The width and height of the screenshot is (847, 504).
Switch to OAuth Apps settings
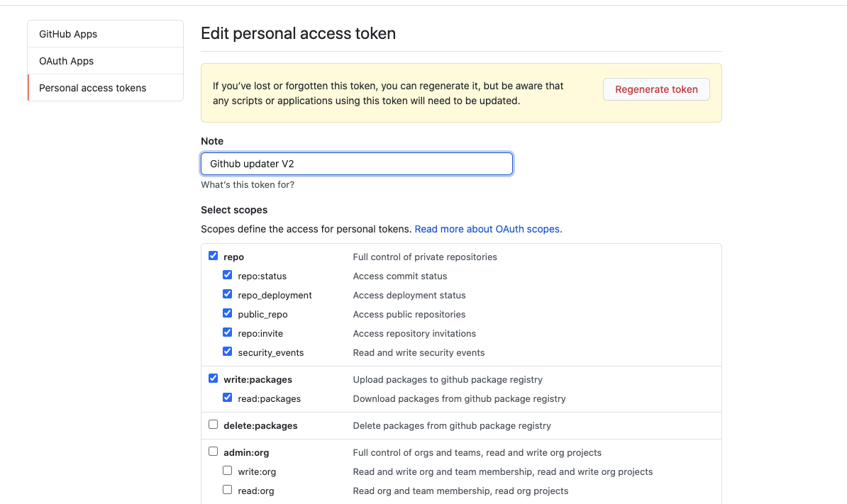pos(66,60)
